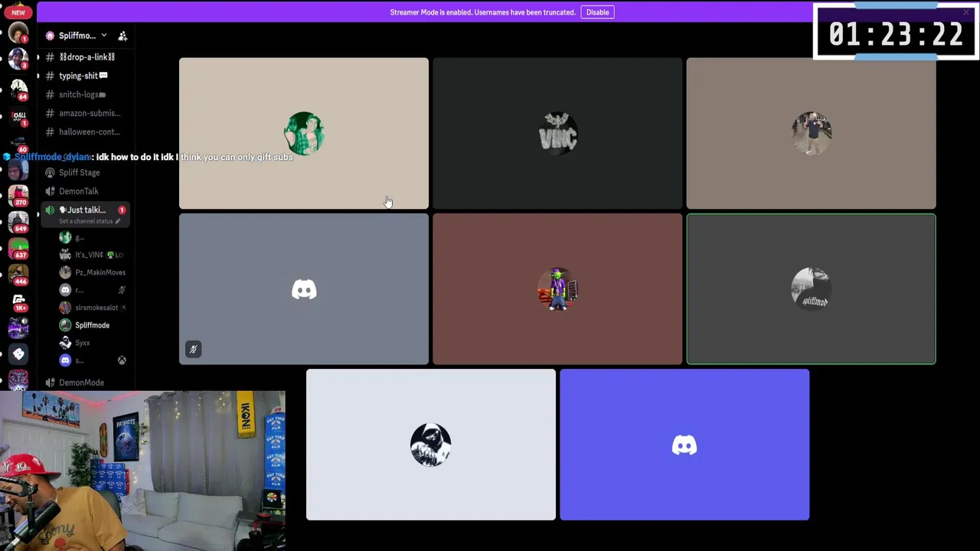Focus the muted gray tile with Discord logo

coord(304,289)
